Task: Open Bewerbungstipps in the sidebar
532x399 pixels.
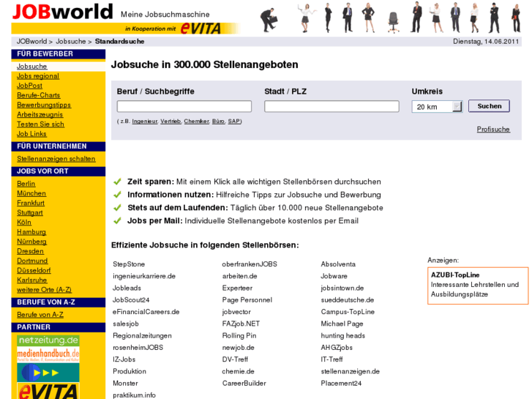Action: pyautogui.click(x=44, y=105)
